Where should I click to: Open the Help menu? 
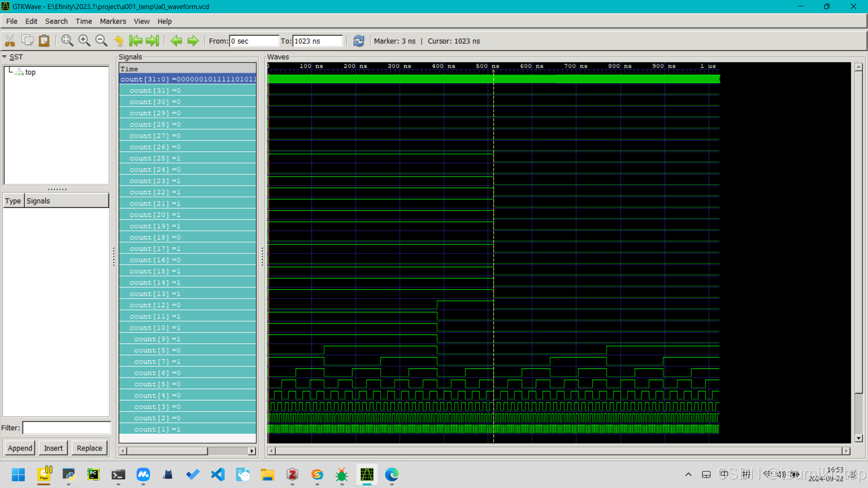click(x=165, y=21)
